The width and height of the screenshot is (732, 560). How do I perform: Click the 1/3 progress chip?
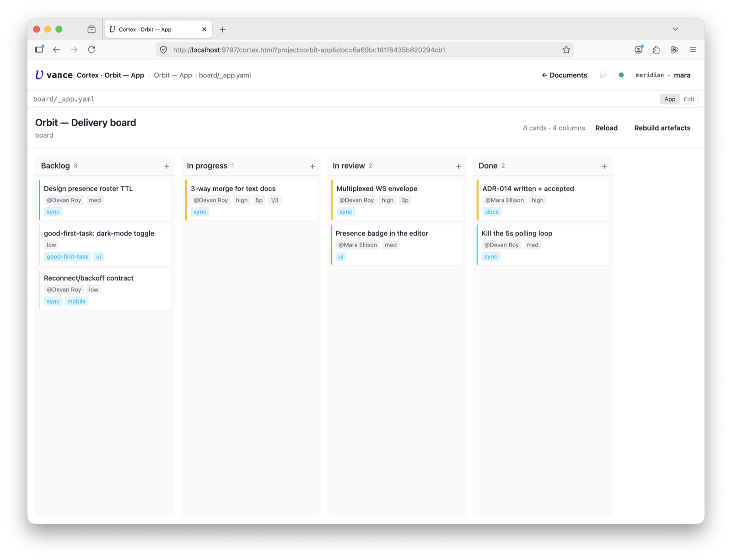click(274, 200)
